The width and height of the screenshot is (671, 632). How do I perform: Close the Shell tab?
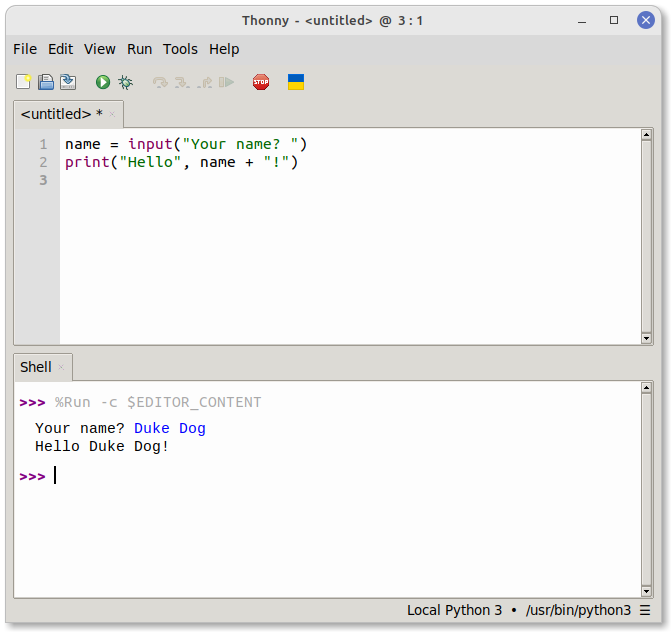[x=61, y=367]
